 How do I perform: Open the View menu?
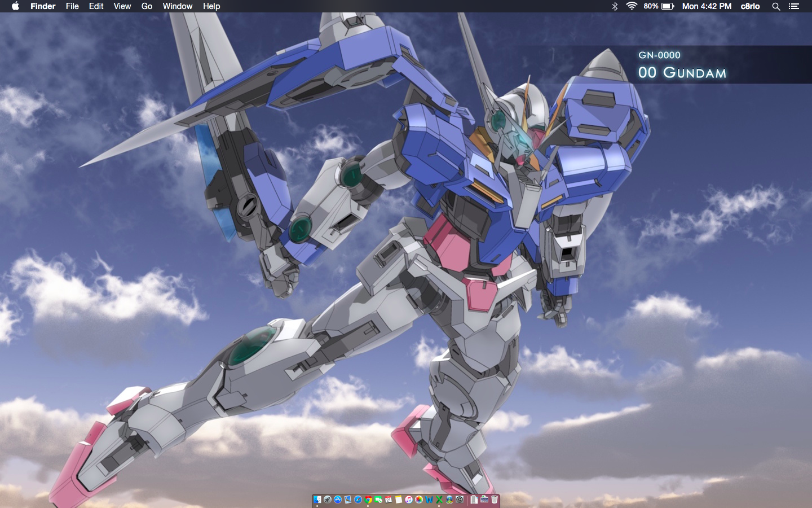pos(122,6)
